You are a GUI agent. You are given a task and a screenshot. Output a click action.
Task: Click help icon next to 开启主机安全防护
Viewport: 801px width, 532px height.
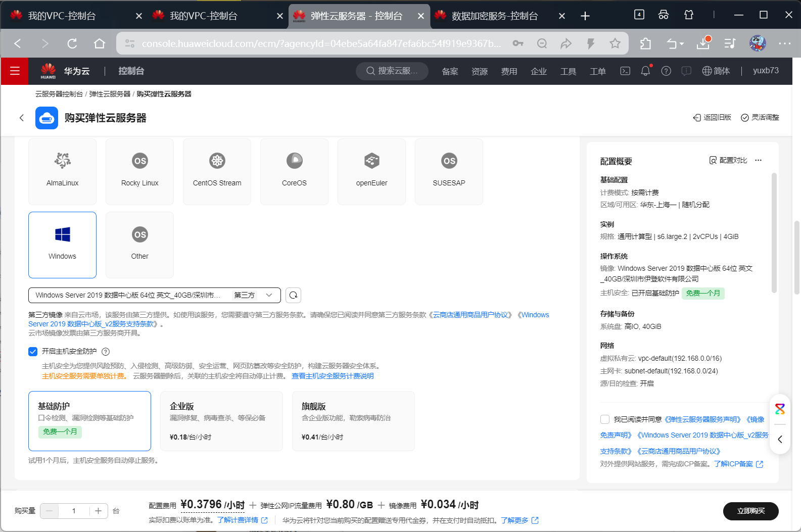(106, 352)
